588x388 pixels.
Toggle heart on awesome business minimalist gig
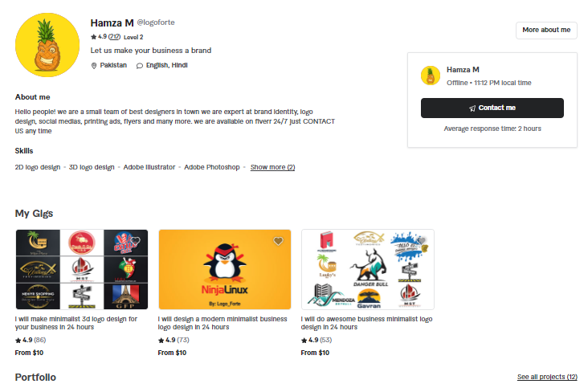tap(421, 241)
